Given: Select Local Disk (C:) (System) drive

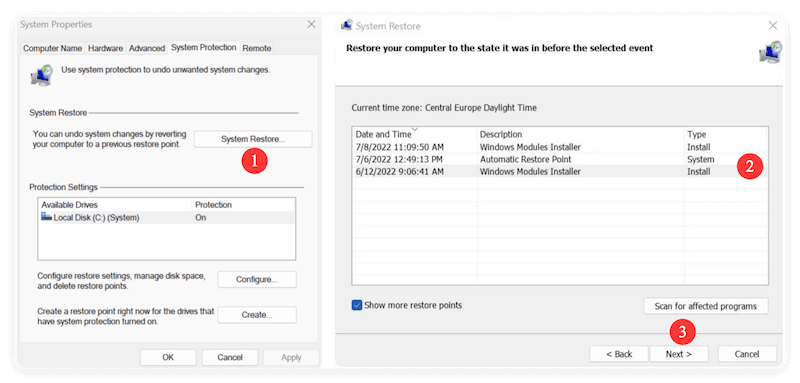Looking at the screenshot, I should 167,218.
